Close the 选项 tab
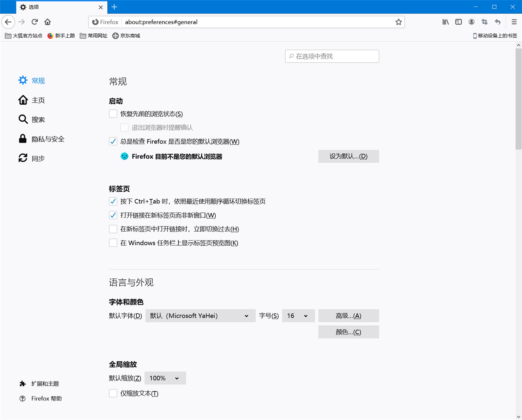522x420 pixels. 101,7
